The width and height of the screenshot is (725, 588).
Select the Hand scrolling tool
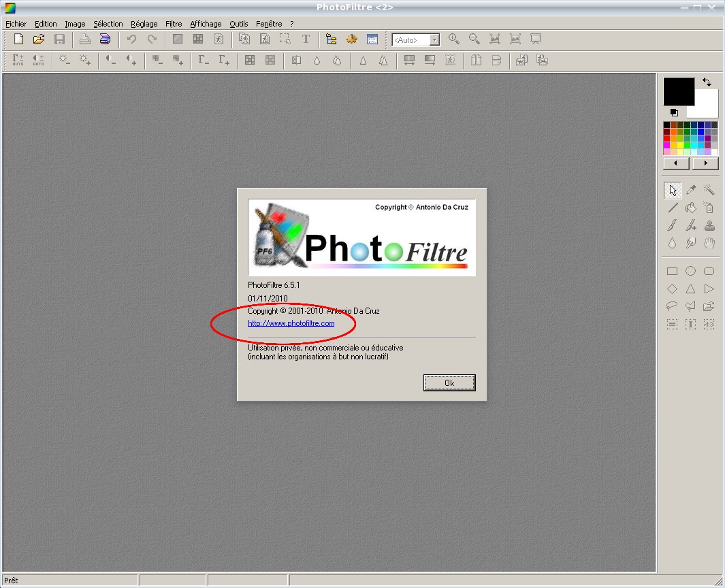[x=709, y=243]
